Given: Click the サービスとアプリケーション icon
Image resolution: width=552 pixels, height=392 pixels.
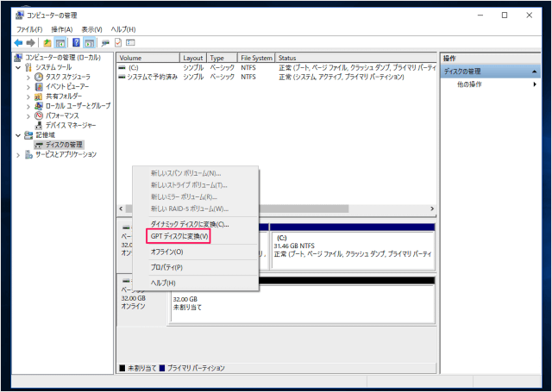Looking at the screenshot, I should 28,154.
